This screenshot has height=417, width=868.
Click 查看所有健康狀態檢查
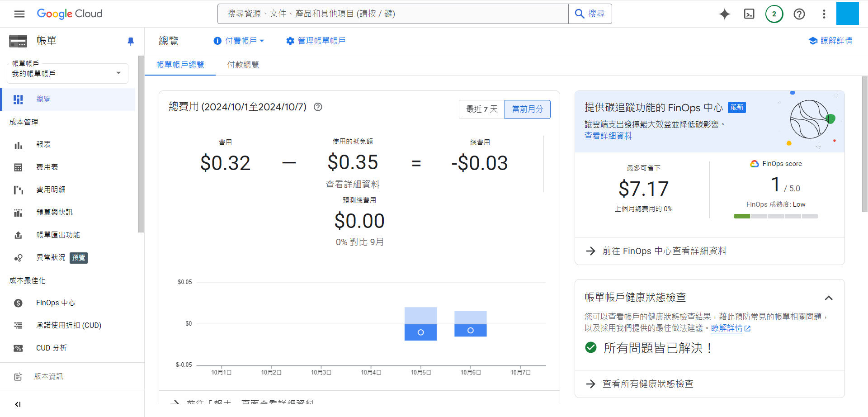[x=648, y=384]
